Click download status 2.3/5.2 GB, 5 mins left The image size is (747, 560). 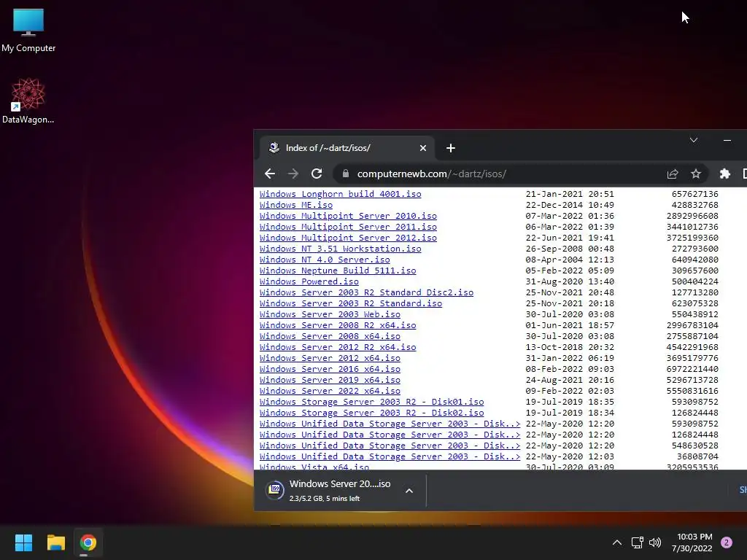pos(325,499)
